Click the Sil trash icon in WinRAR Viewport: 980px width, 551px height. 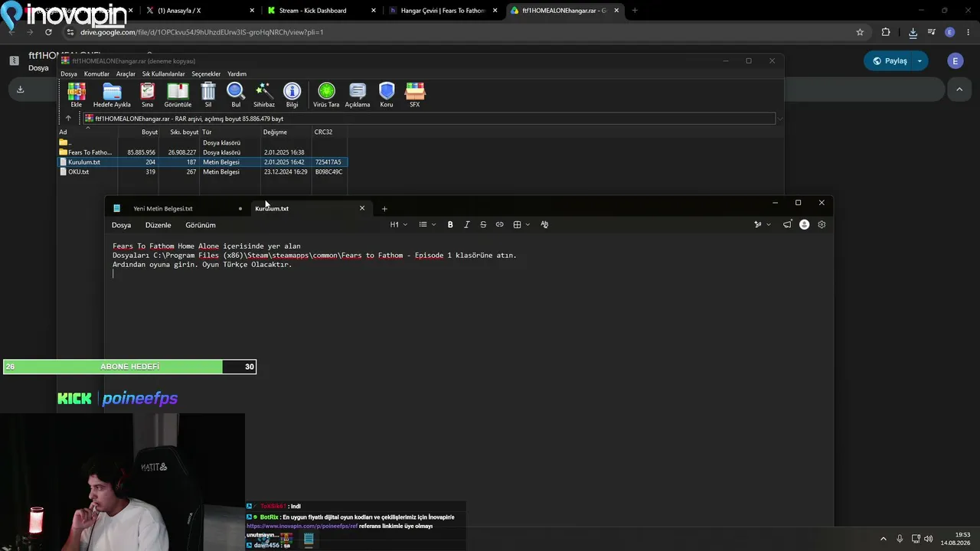(208, 95)
